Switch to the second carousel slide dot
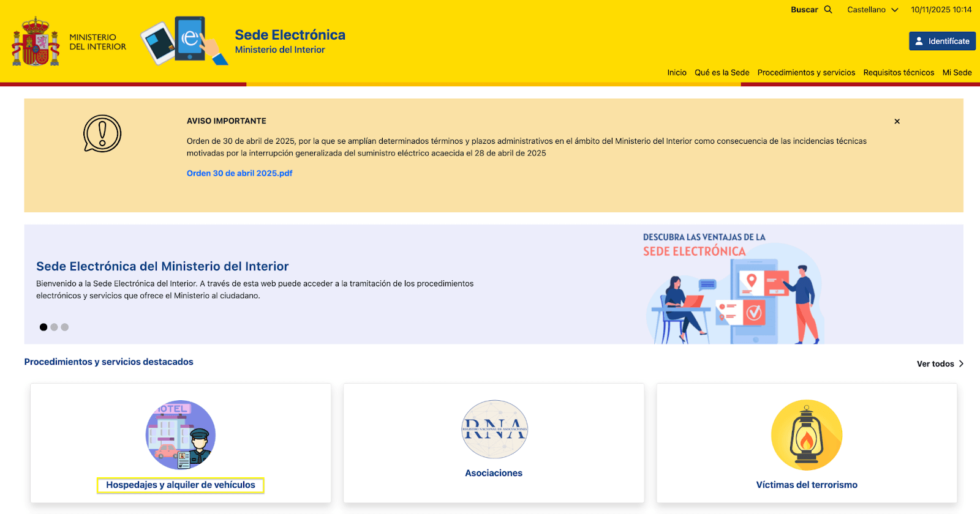980x514 pixels. (x=54, y=327)
